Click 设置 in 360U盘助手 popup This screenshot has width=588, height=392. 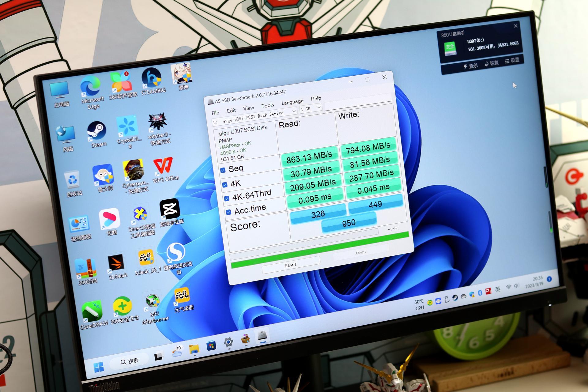[512, 61]
